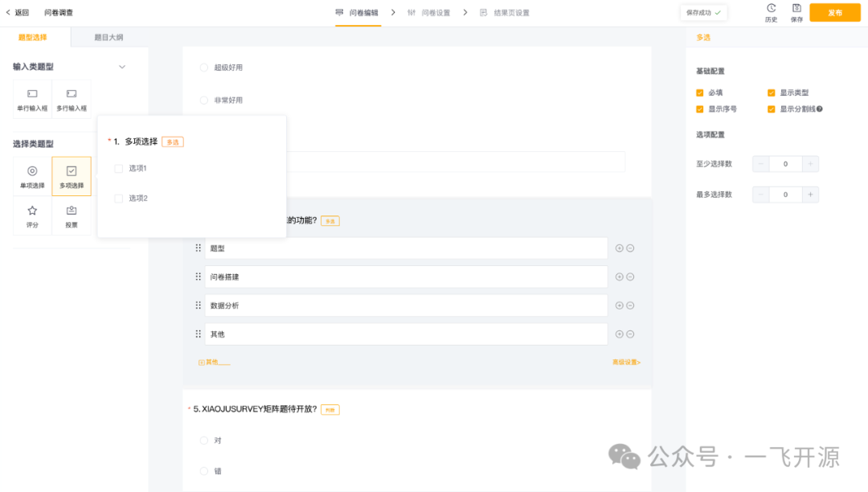Viewport: 868px width, 492px height.
Task: Click the 其他____ add-other link
Action: (214, 363)
